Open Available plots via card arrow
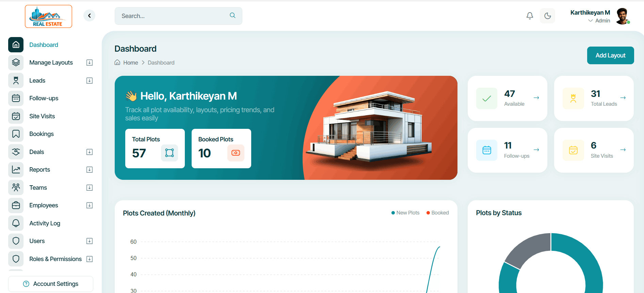The image size is (644, 293). 536,98
